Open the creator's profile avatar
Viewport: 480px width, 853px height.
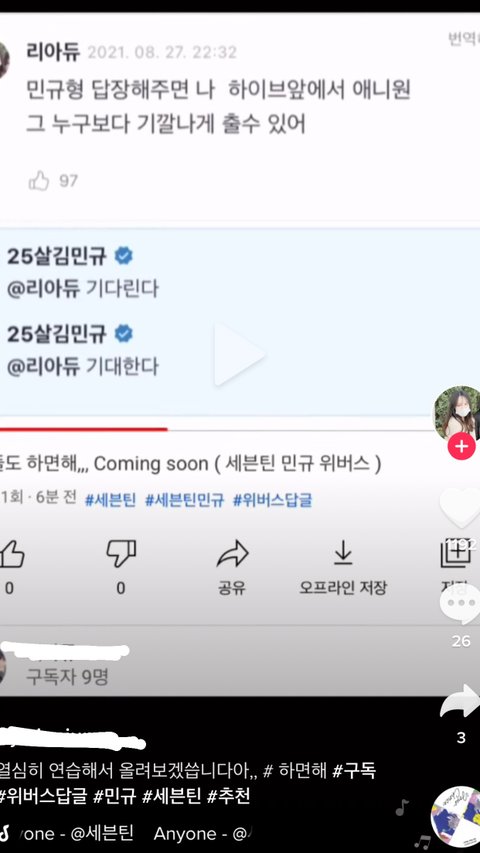point(457,413)
